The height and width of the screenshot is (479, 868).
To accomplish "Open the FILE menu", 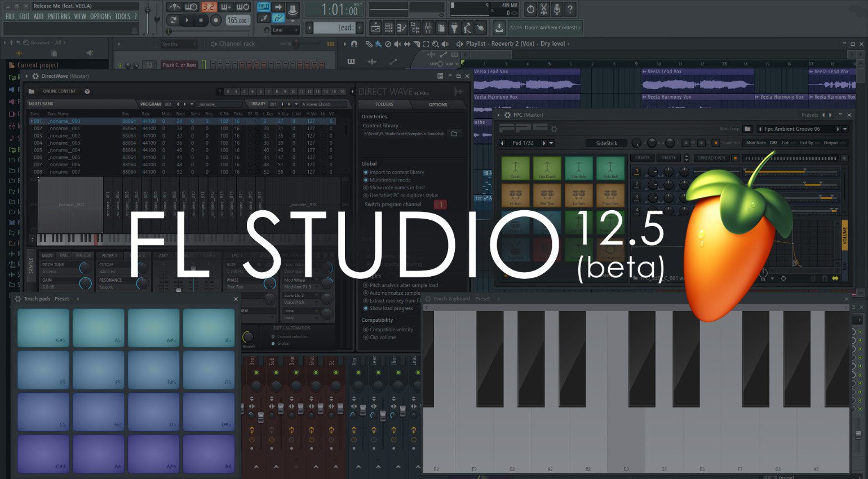I will [10, 17].
